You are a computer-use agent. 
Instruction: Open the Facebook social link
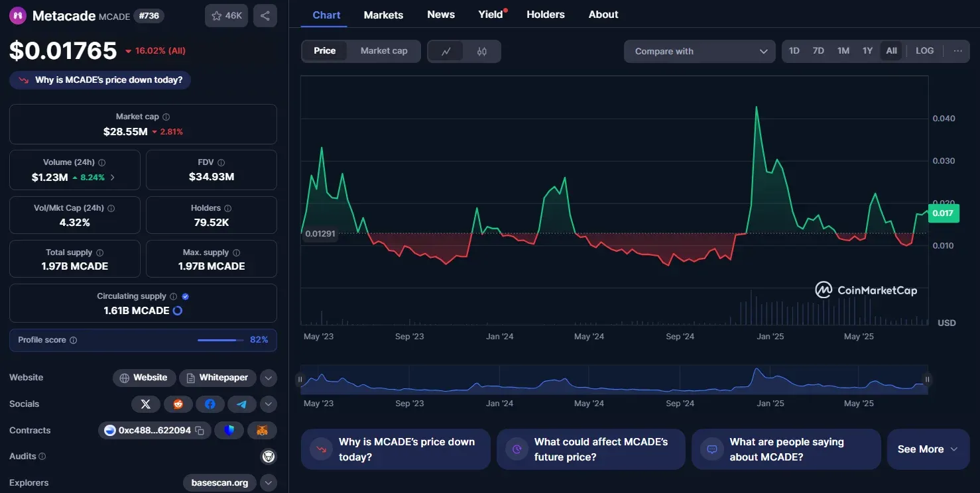(x=210, y=404)
